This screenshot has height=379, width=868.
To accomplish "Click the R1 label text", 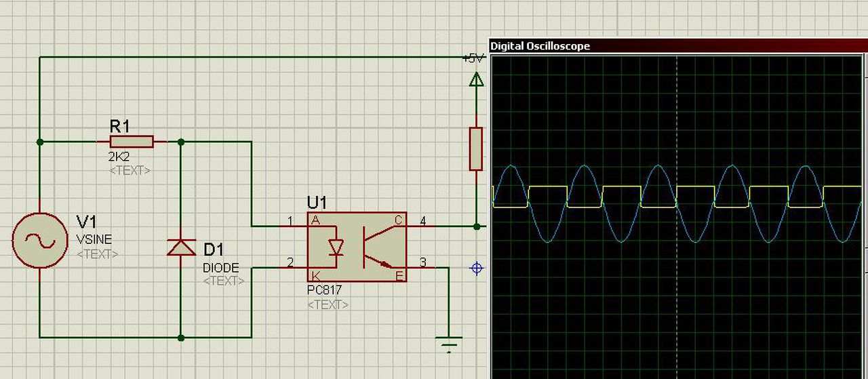I will click(119, 125).
